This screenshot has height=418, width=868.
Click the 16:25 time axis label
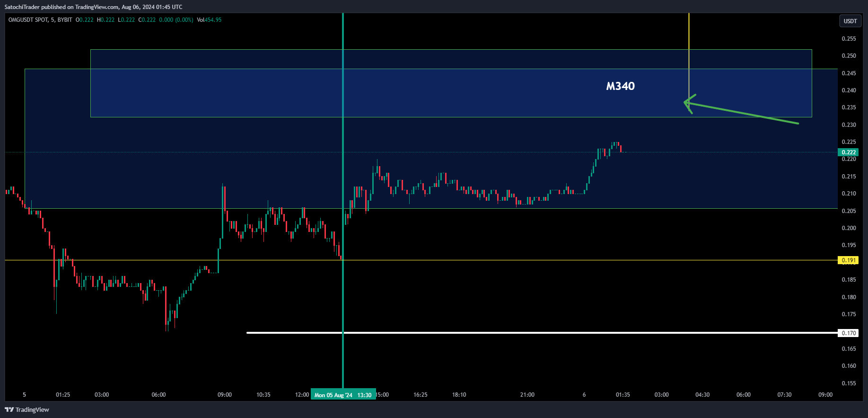[x=421, y=395]
